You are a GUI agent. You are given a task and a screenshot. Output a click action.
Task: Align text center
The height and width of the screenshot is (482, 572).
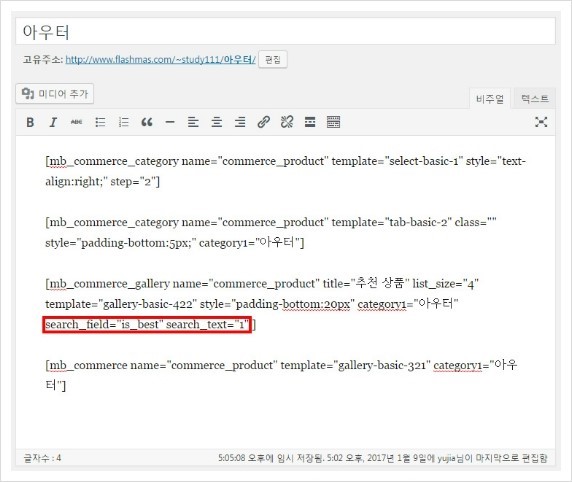[x=217, y=122]
